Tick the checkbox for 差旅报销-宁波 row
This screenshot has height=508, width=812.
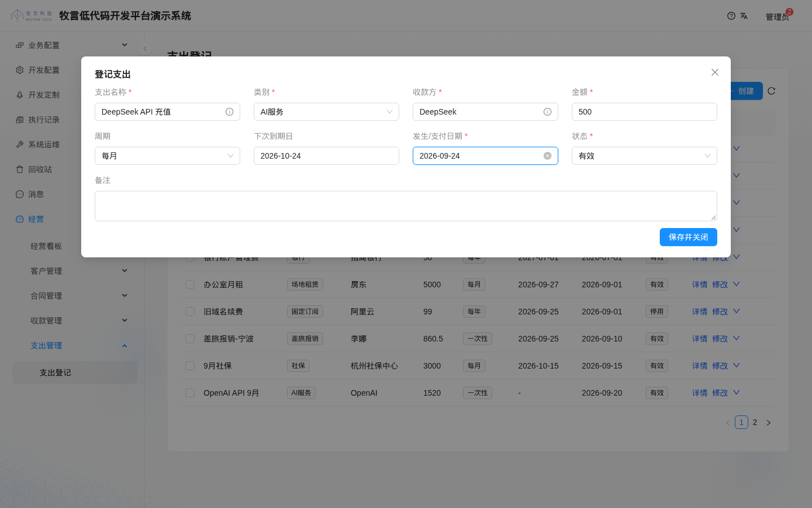[x=190, y=339]
